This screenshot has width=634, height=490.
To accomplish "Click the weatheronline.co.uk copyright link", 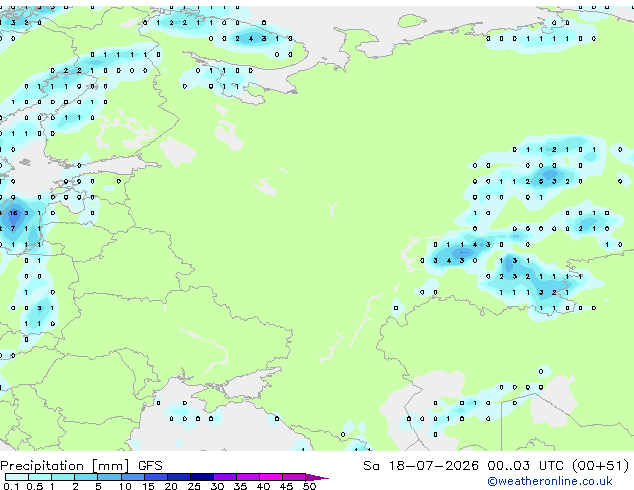I will (550, 481).
